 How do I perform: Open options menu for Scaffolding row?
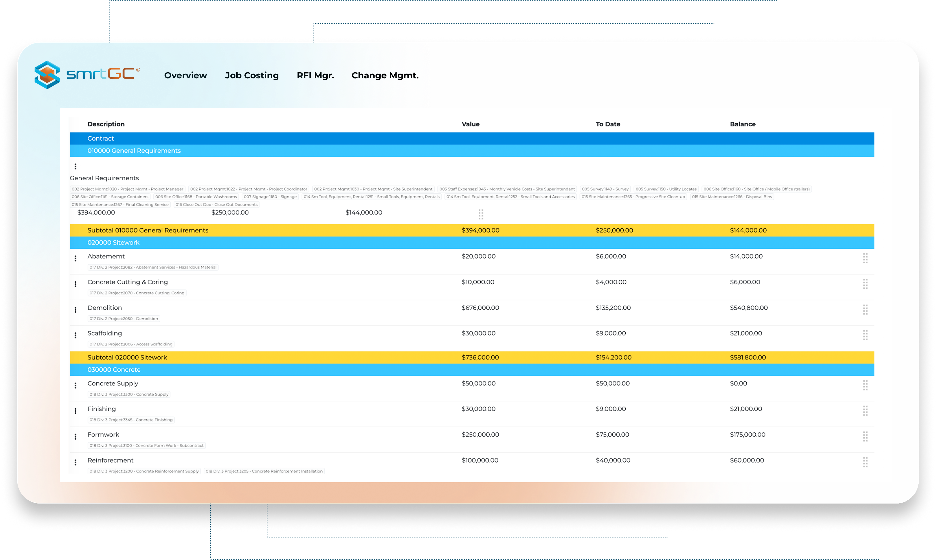76,335
